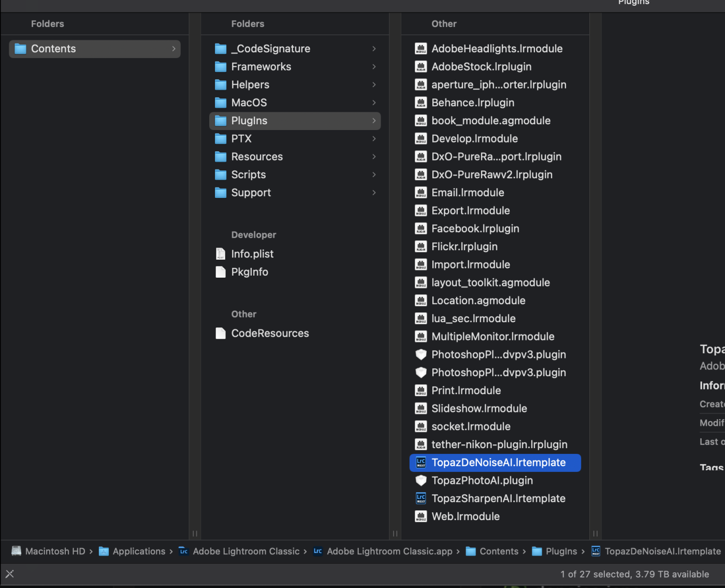Go to PlugIns in path bar
725x588 pixels.
click(555, 551)
